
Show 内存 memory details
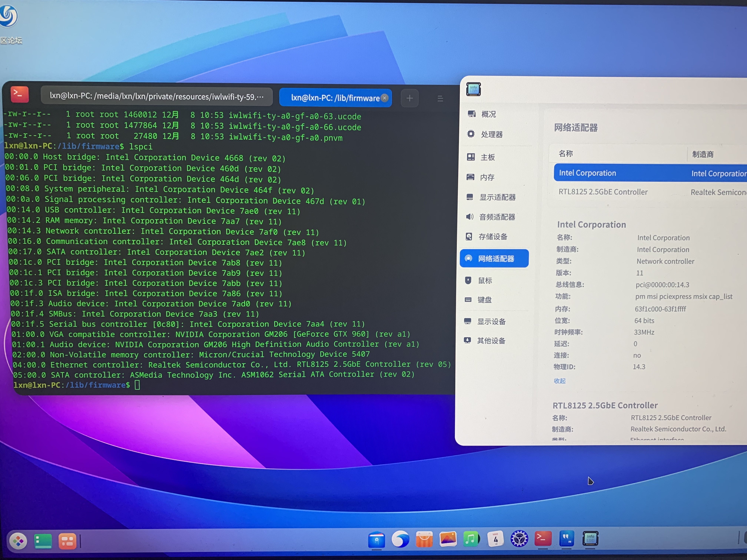coord(487,177)
